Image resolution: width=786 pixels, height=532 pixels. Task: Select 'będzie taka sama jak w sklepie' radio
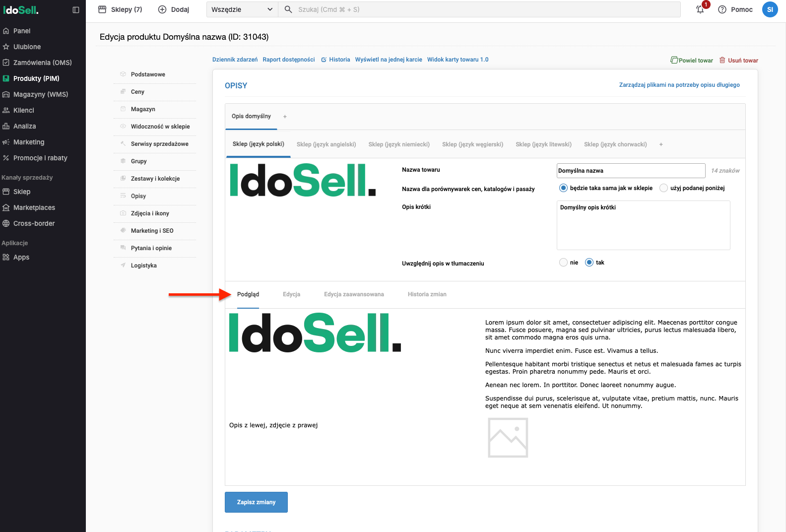563,188
